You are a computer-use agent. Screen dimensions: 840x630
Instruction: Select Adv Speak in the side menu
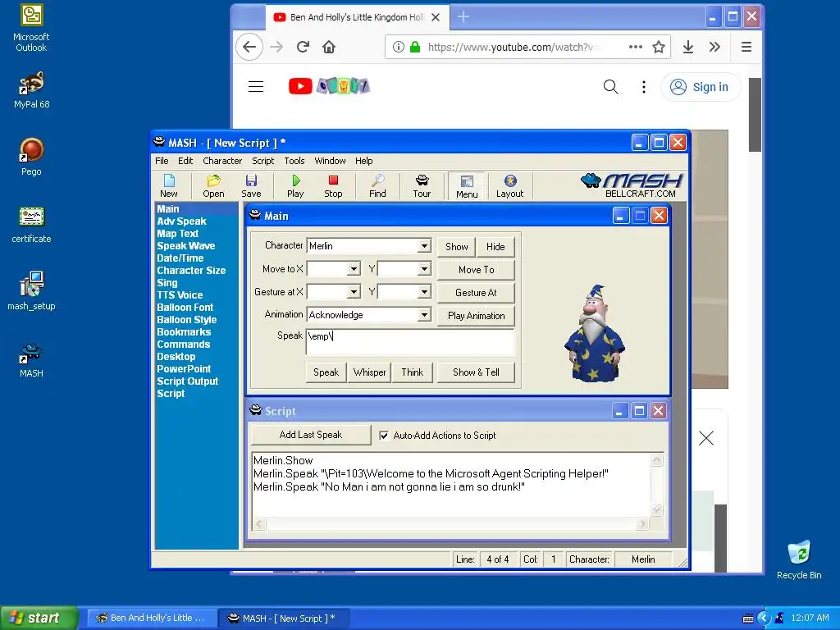(x=181, y=221)
